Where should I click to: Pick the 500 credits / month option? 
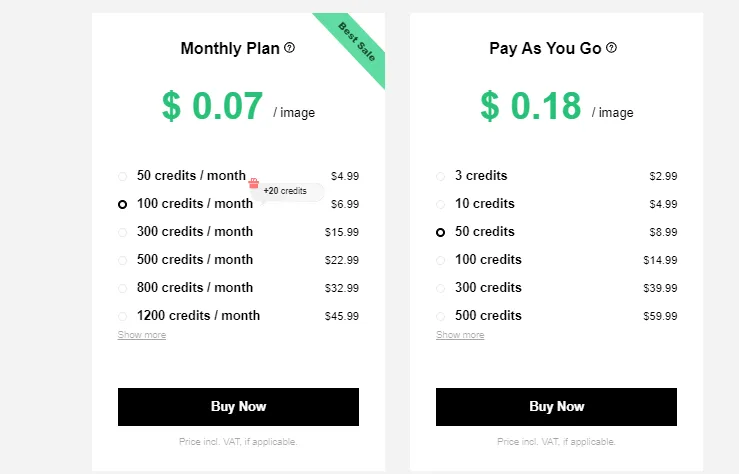click(122, 260)
